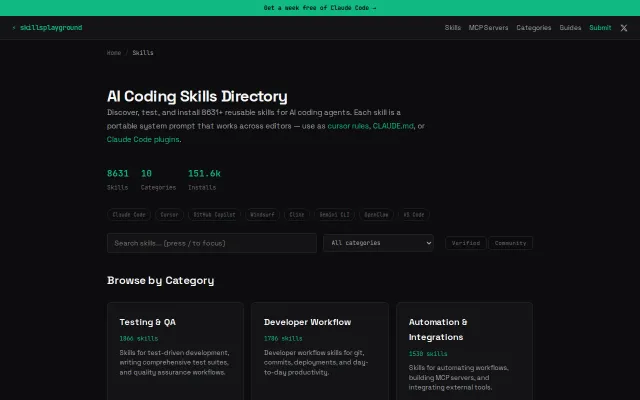
Task: Click the '151.6k' installs stat
Action: [204, 173]
